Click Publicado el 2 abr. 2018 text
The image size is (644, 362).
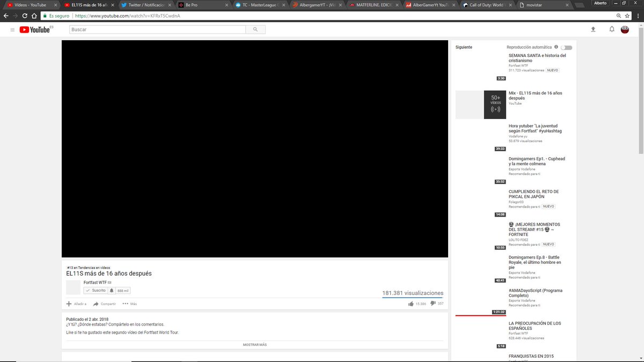point(87,319)
